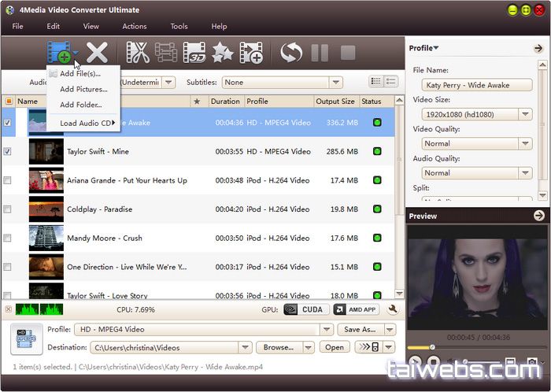Click the preview playback progress slider
This screenshot has height=392, width=551.
click(472, 347)
